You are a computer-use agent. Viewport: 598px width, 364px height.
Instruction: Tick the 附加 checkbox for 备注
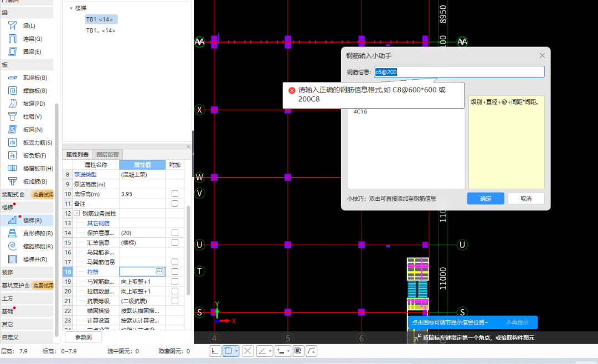[x=174, y=204]
